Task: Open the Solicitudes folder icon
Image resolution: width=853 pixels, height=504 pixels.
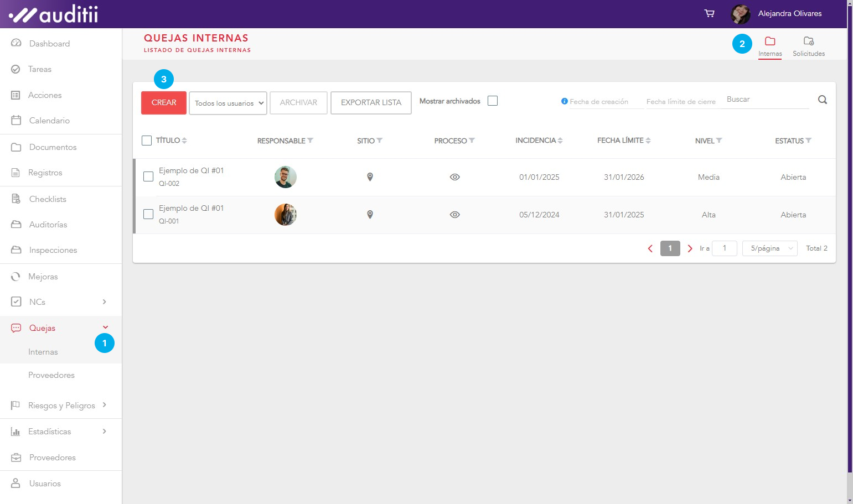Action: (x=808, y=41)
